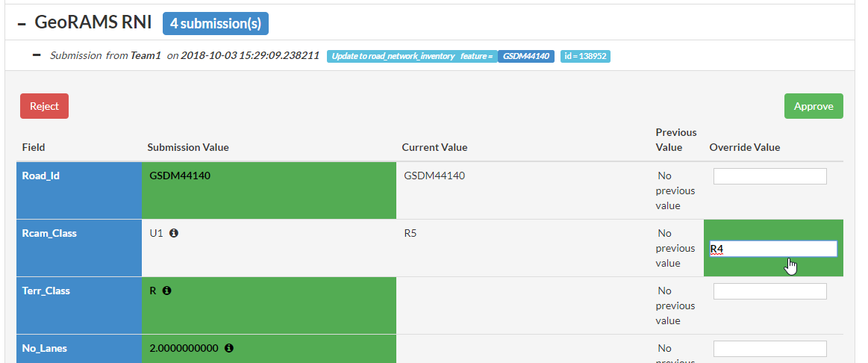This screenshot has height=363, width=868.
Task: Collapse the Team1 submission row
Action: 37,55
